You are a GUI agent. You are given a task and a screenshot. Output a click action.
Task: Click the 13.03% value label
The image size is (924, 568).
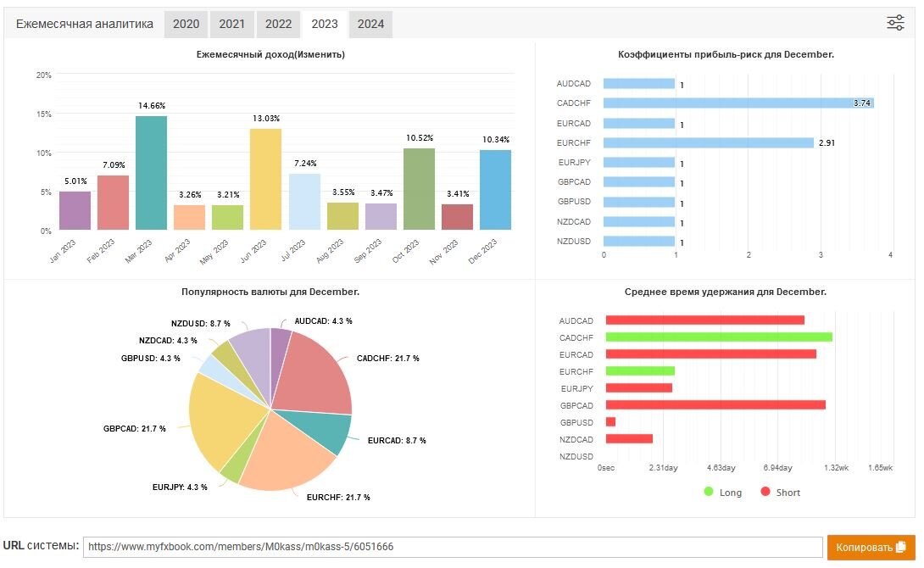click(266, 119)
